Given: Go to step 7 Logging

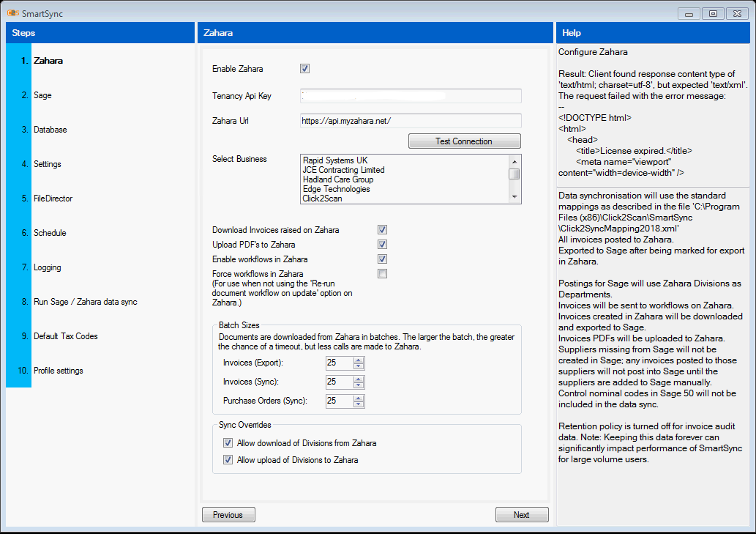Looking at the screenshot, I should tap(48, 267).
